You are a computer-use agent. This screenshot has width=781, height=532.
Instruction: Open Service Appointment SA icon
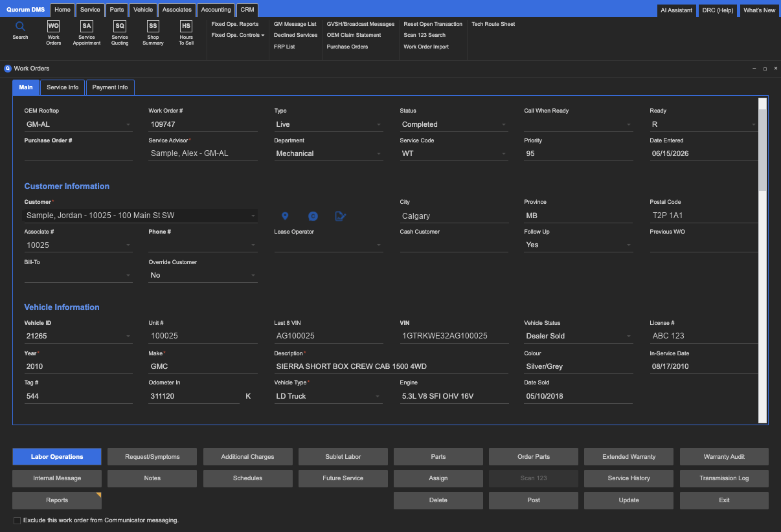tap(87, 26)
